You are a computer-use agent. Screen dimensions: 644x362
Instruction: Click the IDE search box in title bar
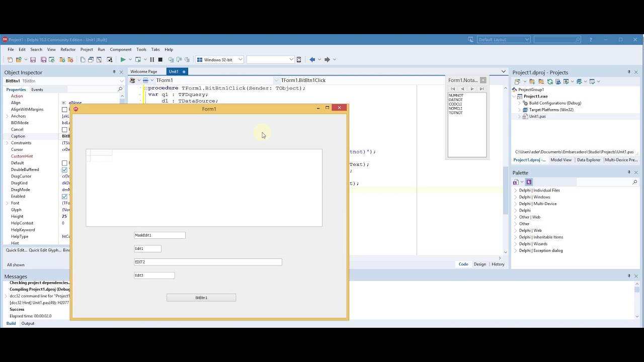[x=557, y=39]
